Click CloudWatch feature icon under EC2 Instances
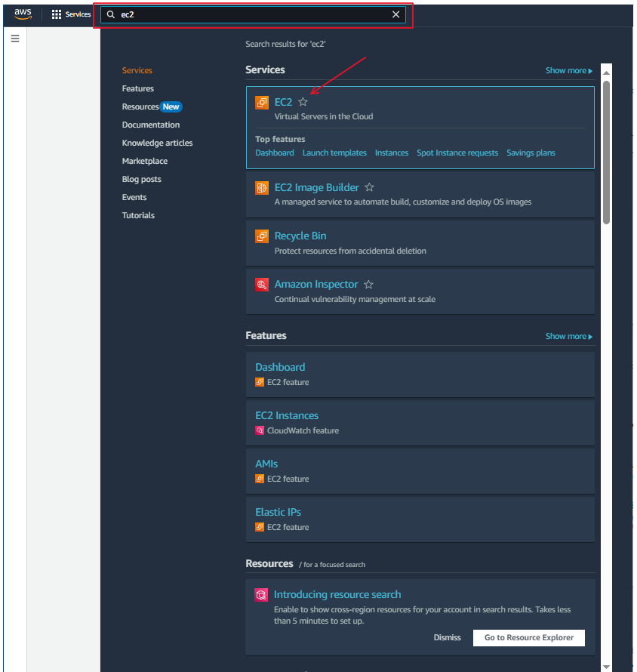 (260, 430)
